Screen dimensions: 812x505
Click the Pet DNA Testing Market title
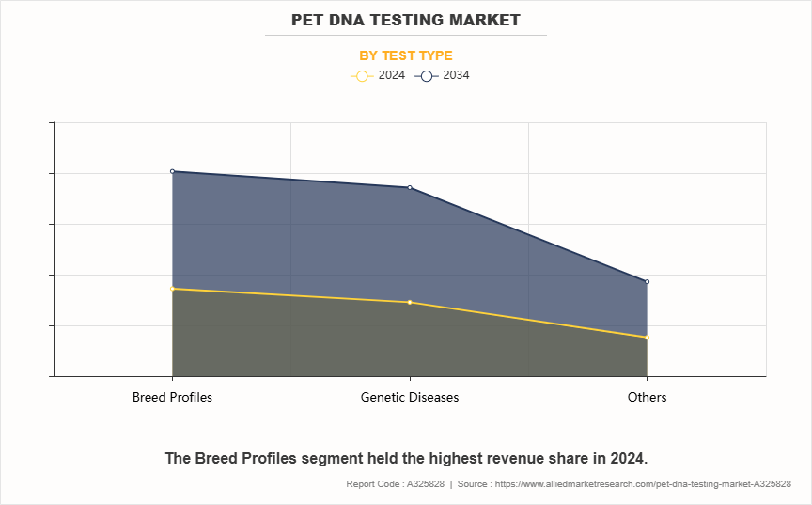(x=406, y=19)
